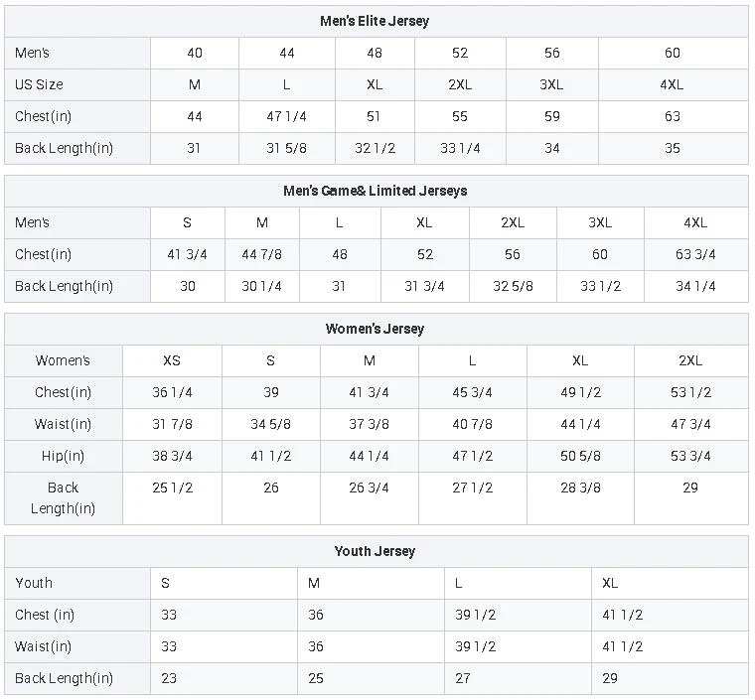Image resolution: width=755 pixels, height=700 pixels.
Task: Click the 3XL size in the Elite table
Action: coord(551,84)
